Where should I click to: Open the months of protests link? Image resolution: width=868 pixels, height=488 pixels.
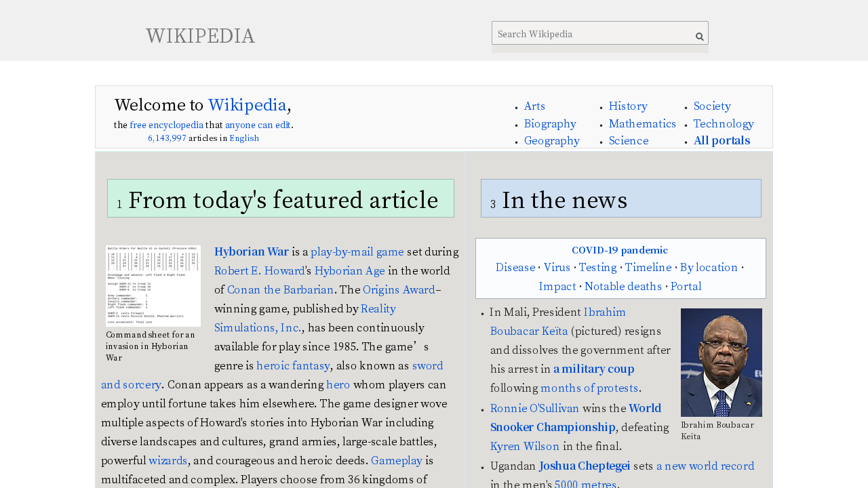[x=589, y=388]
